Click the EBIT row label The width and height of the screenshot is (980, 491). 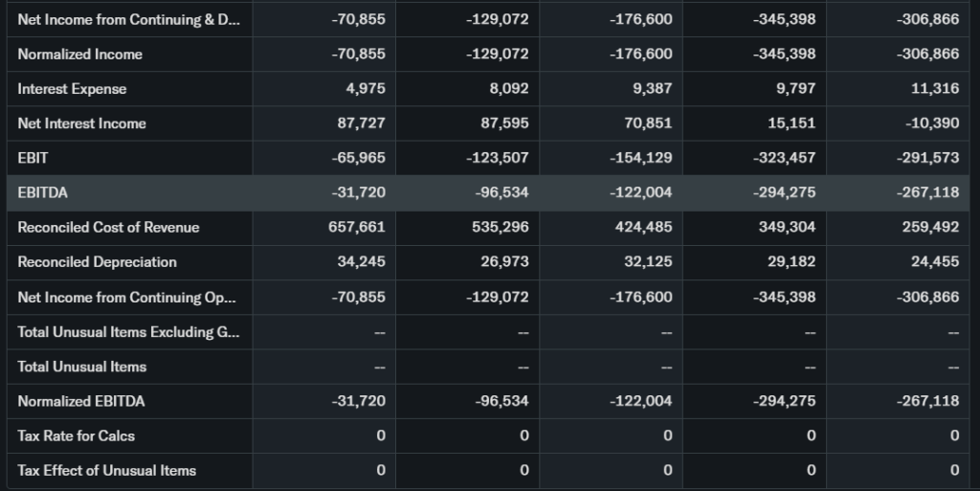(33, 158)
